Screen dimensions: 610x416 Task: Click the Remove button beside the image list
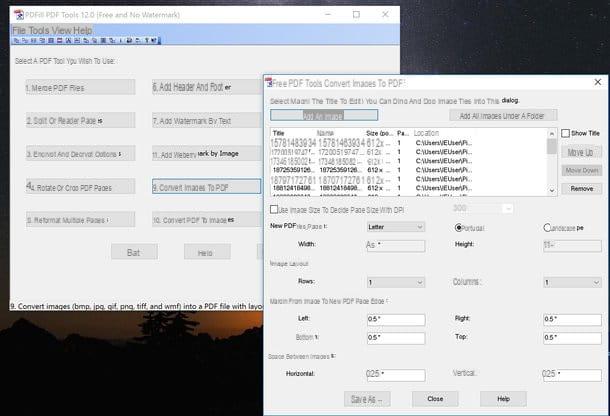581,189
